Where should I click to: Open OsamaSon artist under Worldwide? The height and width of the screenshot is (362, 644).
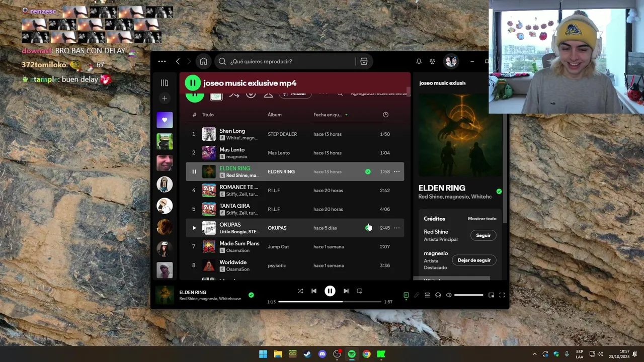pyautogui.click(x=237, y=269)
